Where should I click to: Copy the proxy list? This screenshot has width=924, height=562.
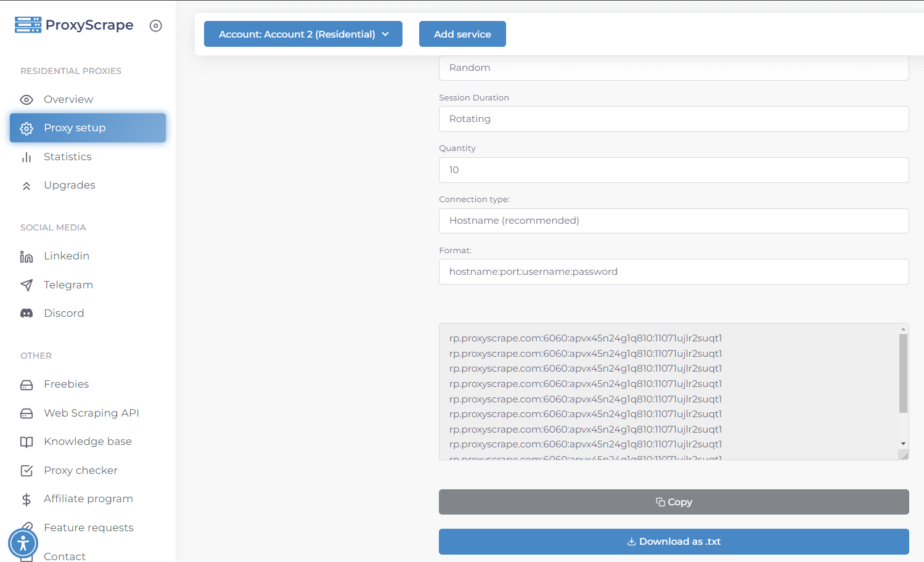(x=673, y=502)
